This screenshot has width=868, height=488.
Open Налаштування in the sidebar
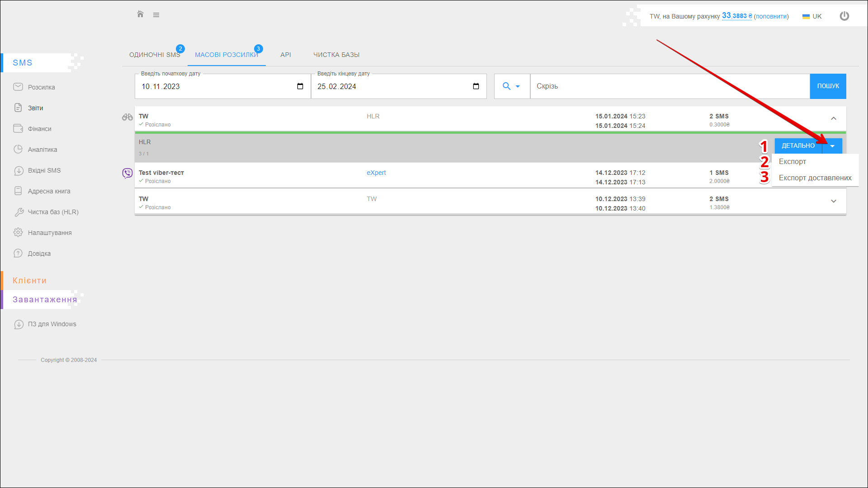click(50, 233)
